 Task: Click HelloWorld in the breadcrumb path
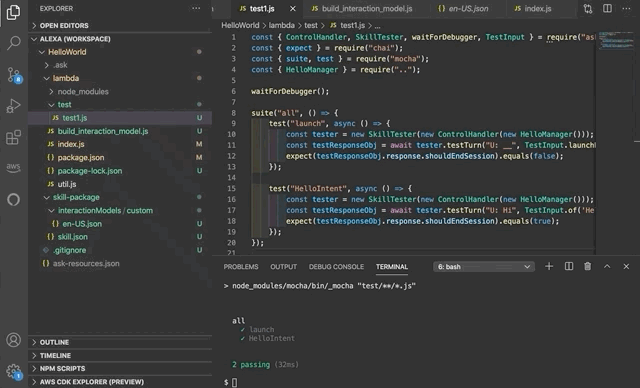(240, 25)
